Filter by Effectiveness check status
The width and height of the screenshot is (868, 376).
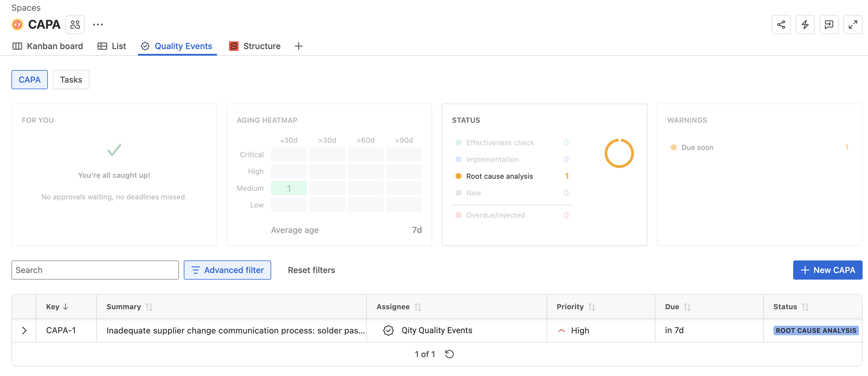(x=512, y=142)
